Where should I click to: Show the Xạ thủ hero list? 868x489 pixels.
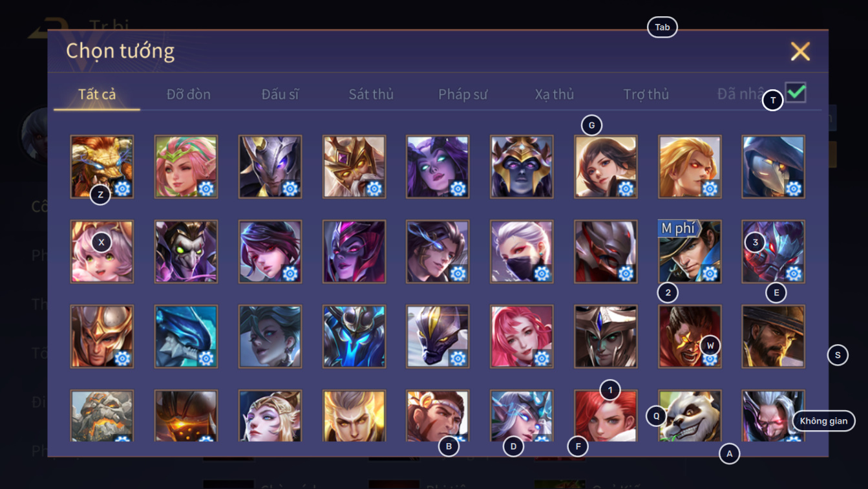tap(555, 94)
